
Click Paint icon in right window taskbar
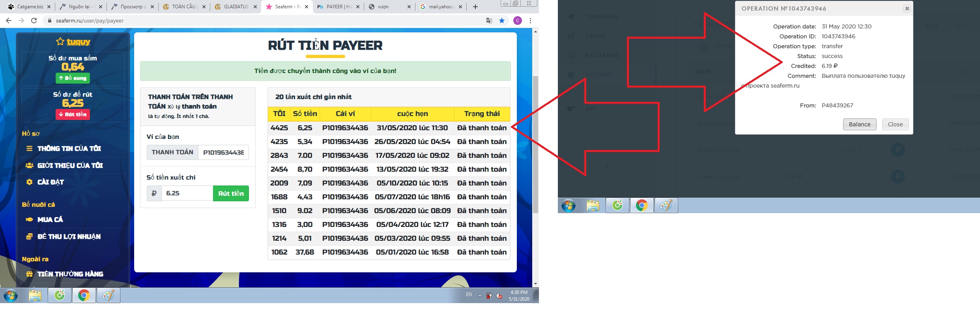pyautogui.click(x=666, y=205)
